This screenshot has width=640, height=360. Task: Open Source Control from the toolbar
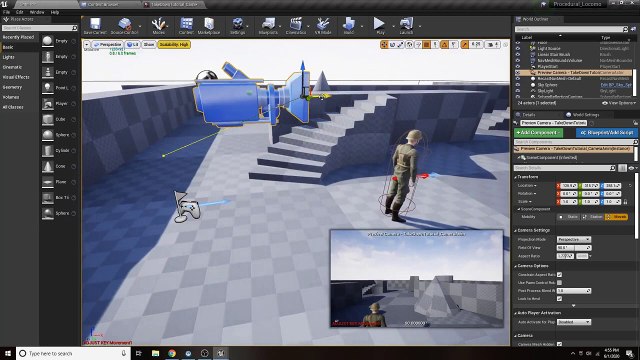tap(124, 26)
